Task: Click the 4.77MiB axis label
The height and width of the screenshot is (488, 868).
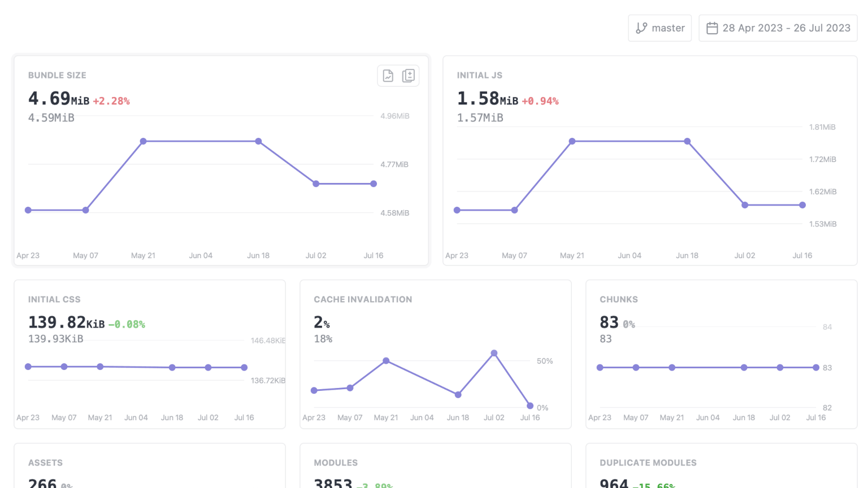Action: point(394,164)
